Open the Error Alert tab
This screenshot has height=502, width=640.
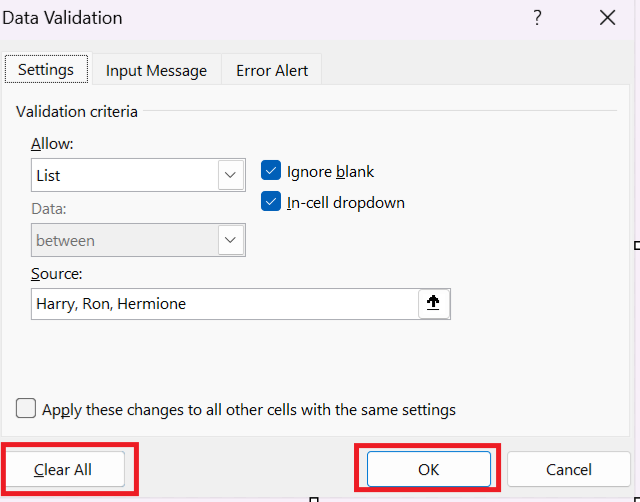click(x=272, y=70)
